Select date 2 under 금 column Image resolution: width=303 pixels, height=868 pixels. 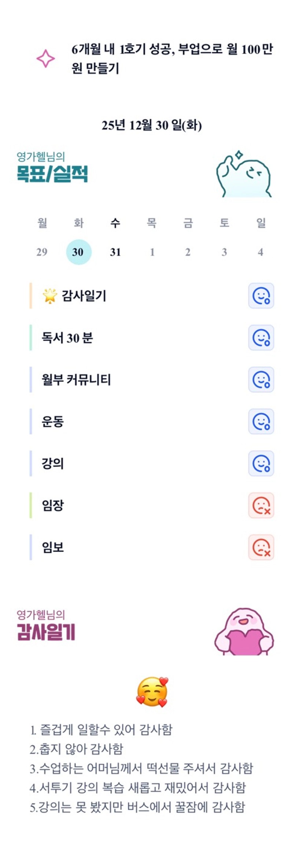click(188, 252)
